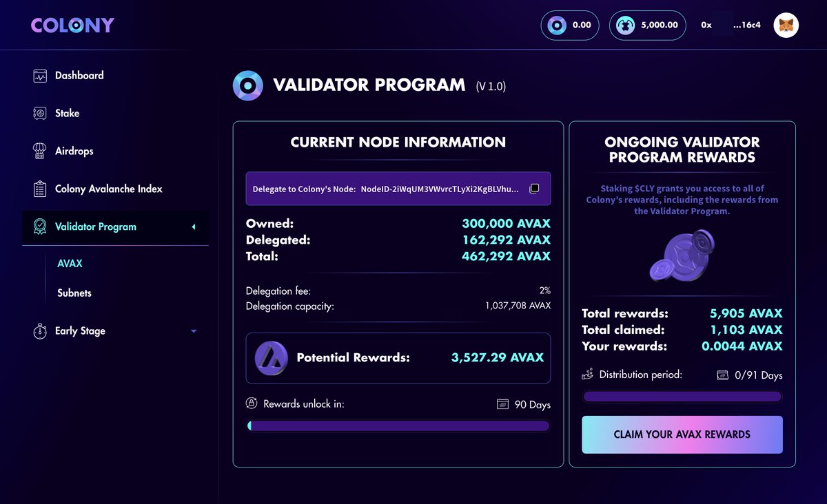
Task: Click the Owned 300,000 AVAX value
Action: 506,224
